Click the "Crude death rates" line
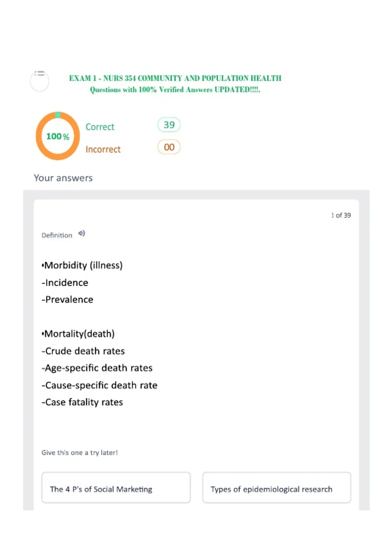This screenshot has height=556, width=392. [x=83, y=351]
